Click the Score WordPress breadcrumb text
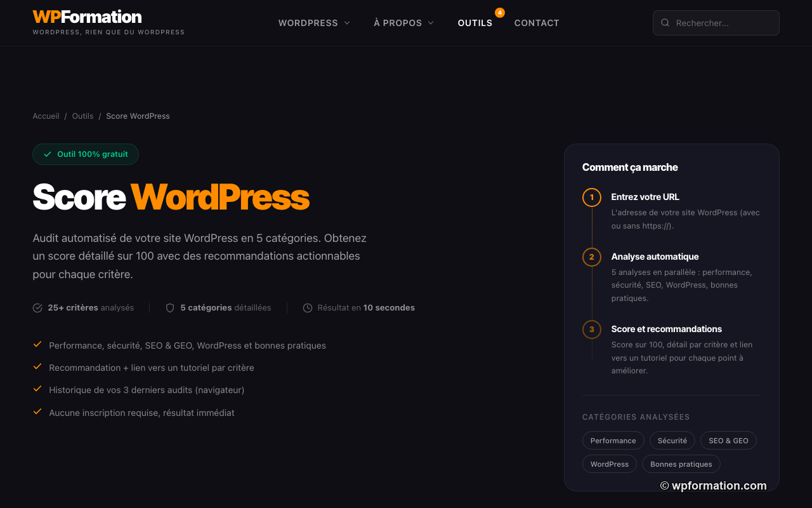The height and width of the screenshot is (508, 812). 138,116
